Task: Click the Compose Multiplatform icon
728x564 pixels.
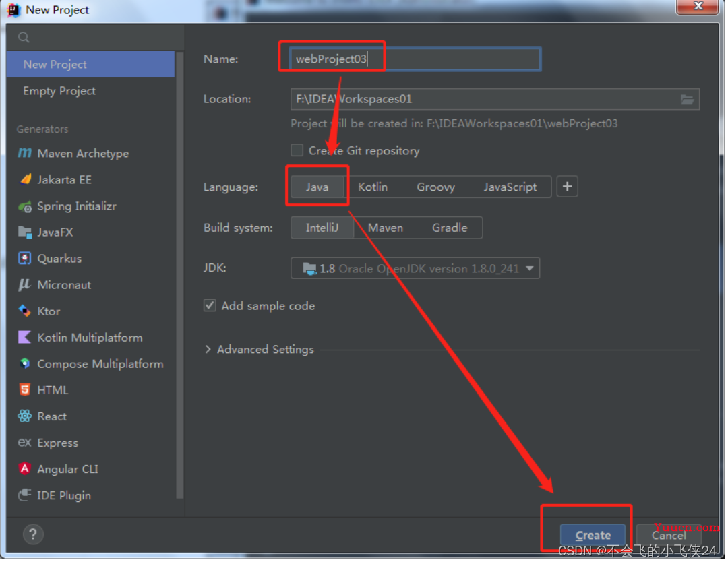Action: coord(25,364)
